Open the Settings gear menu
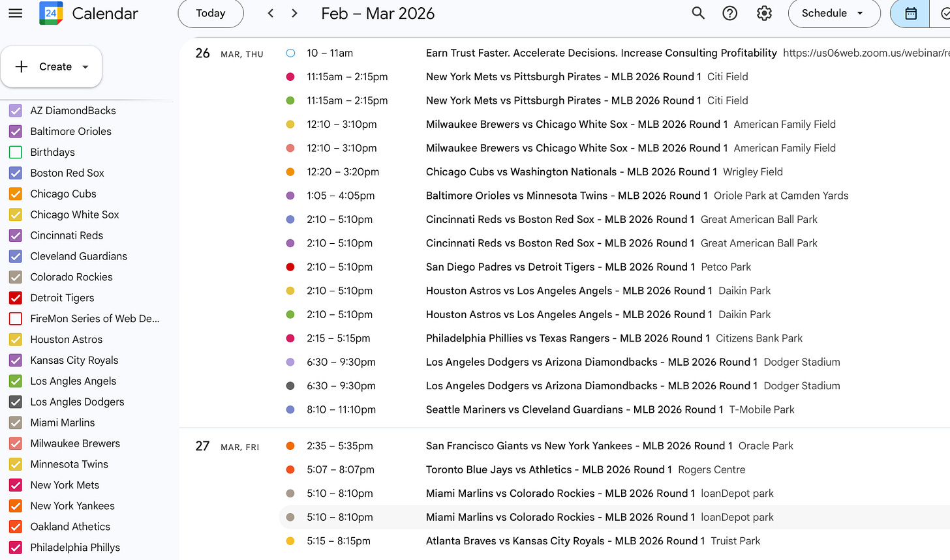 coord(764,13)
